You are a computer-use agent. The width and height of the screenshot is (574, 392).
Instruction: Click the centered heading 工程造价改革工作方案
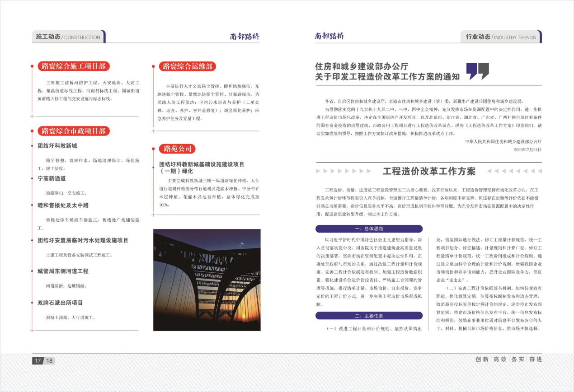[x=429, y=171]
